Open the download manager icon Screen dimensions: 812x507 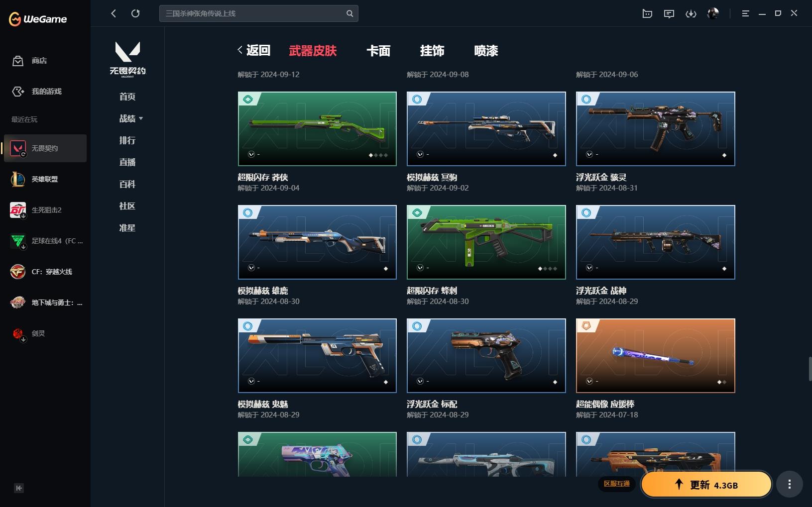click(x=691, y=13)
